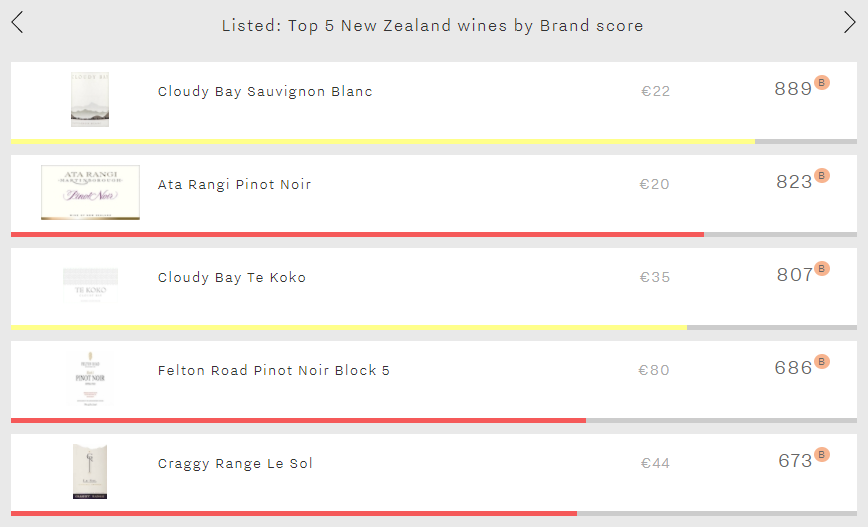Click the red score bar under Ata Rangi
The width and height of the screenshot is (868, 527).
tap(358, 235)
